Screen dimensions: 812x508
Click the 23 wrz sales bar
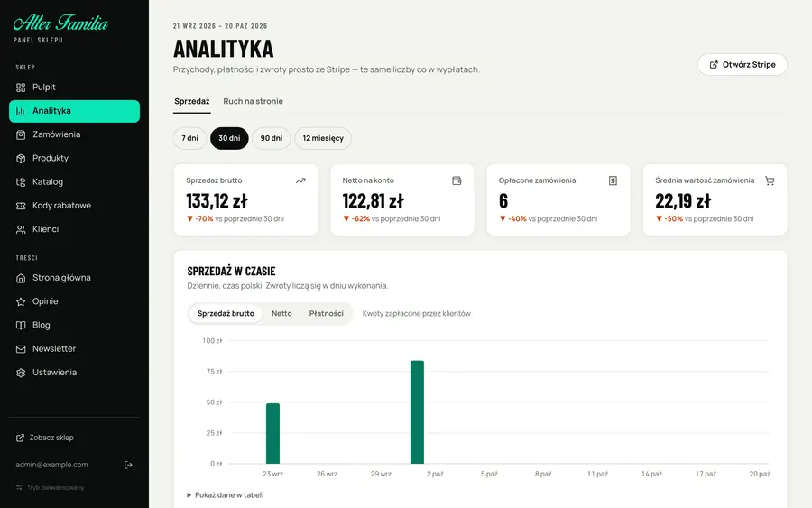click(272, 433)
